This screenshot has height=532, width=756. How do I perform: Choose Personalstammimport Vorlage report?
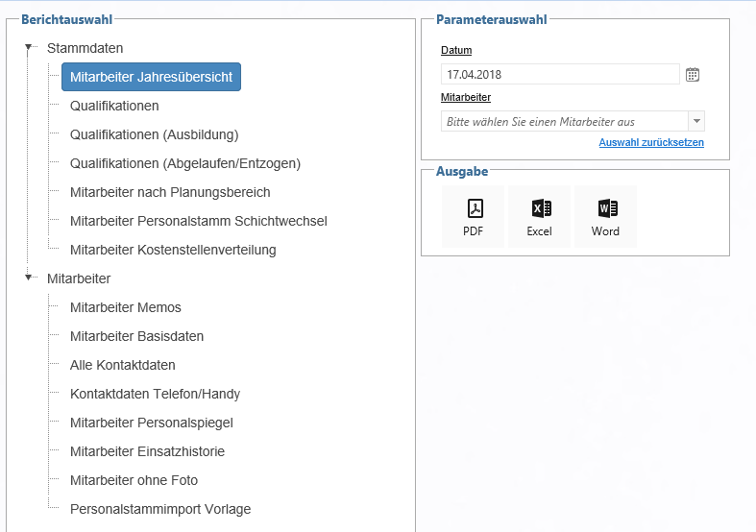coord(160,509)
